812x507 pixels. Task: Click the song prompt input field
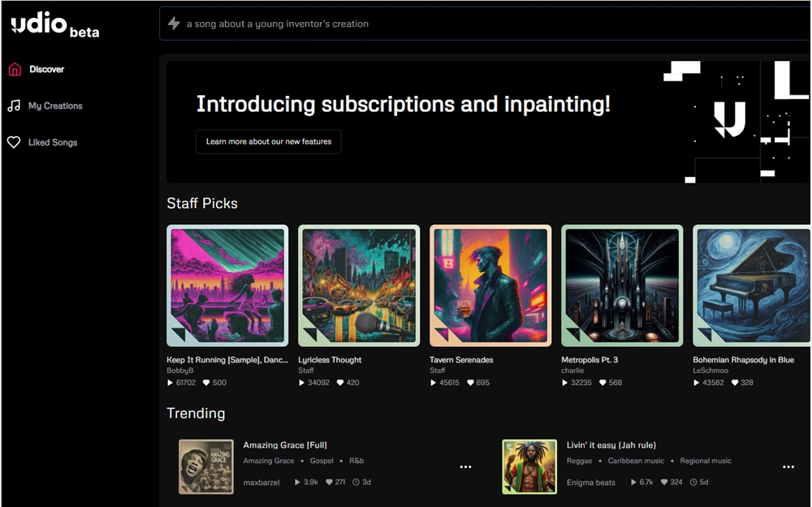(485, 24)
